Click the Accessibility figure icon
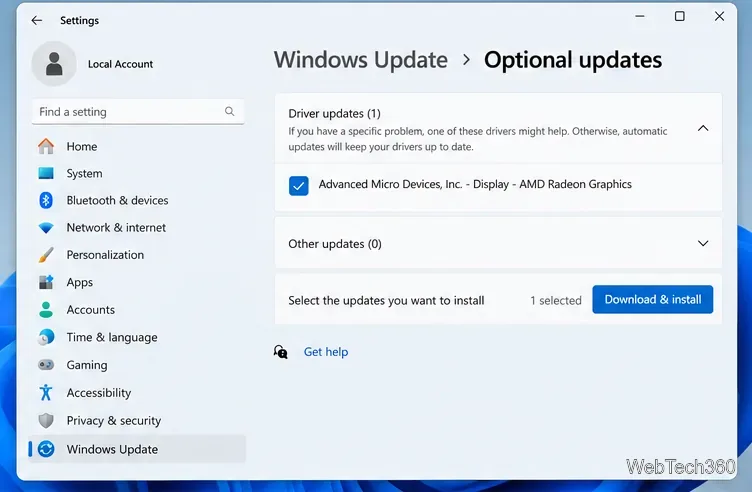The width and height of the screenshot is (752, 492). point(46,392)
